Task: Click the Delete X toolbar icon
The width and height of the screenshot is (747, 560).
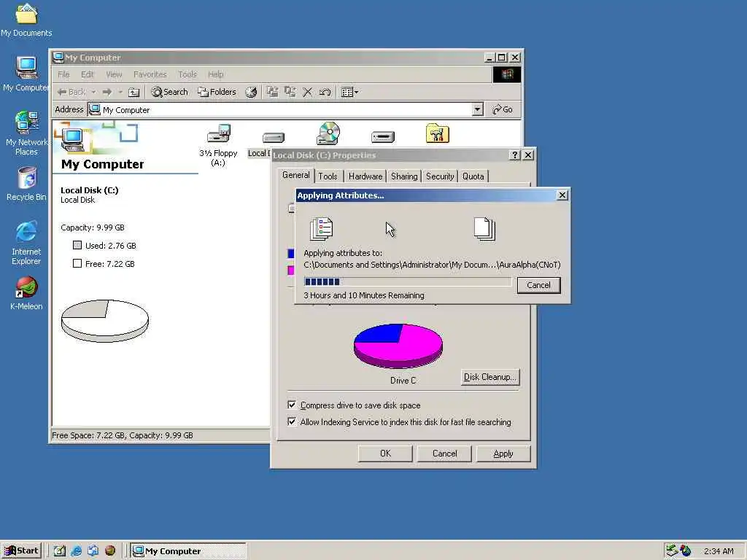Action: [308, 92]
